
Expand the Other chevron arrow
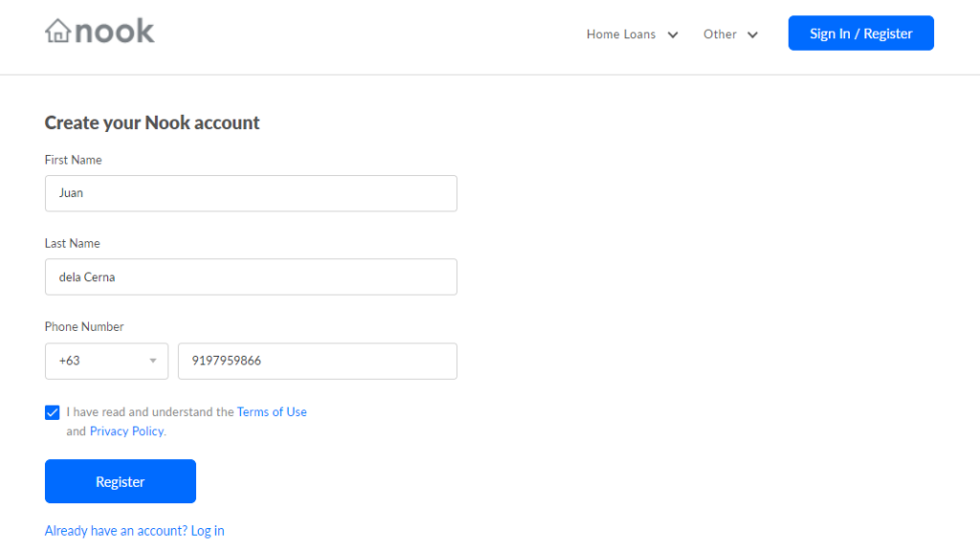pos(752,35)
